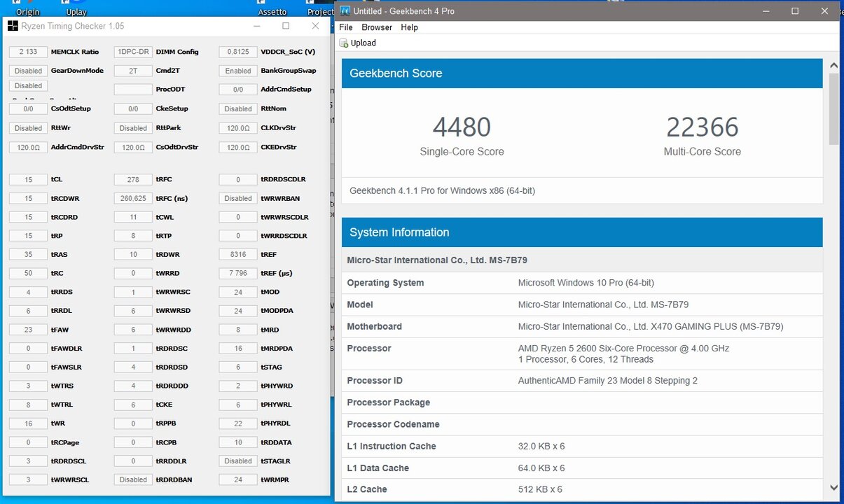This screenshot has height=504, width=844.
Task: Click the tCL value field
Action: (28, 180)
